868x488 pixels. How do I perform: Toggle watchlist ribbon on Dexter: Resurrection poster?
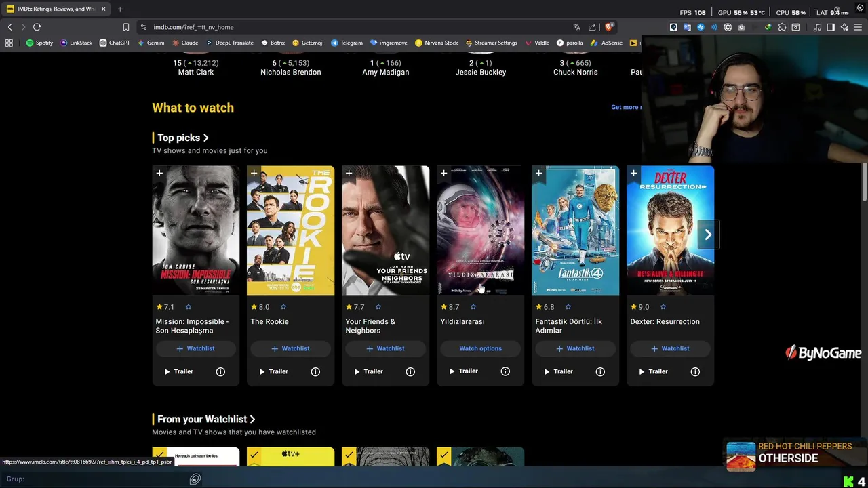[x=634, y=174]
